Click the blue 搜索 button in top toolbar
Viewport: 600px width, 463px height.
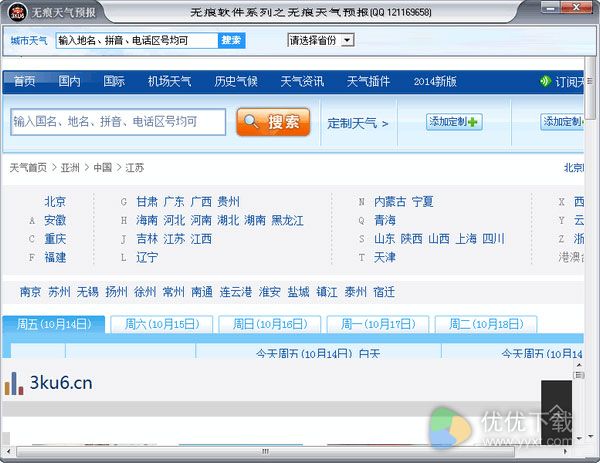point(231,40)
